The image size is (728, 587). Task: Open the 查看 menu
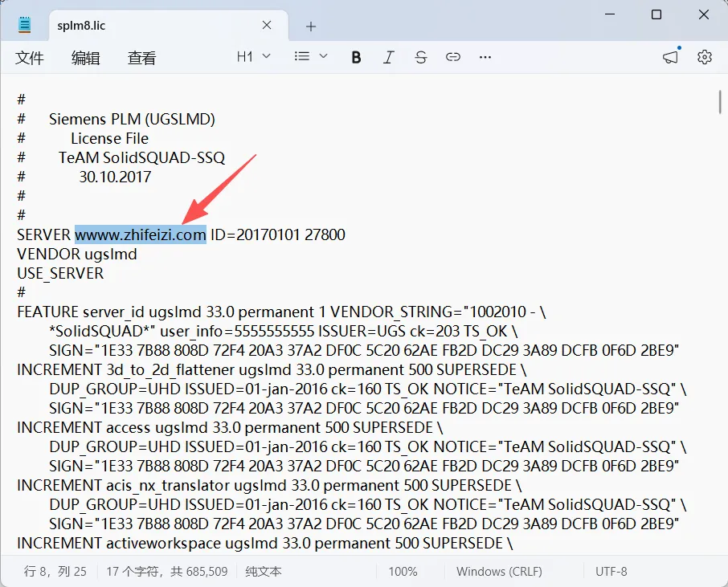[x=141, y=58]
